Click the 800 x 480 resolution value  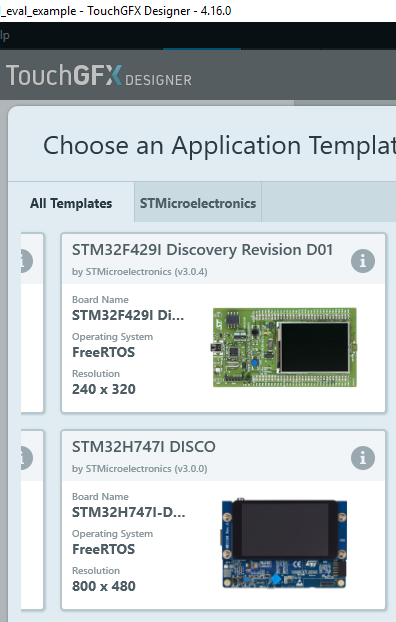[104, 586]
